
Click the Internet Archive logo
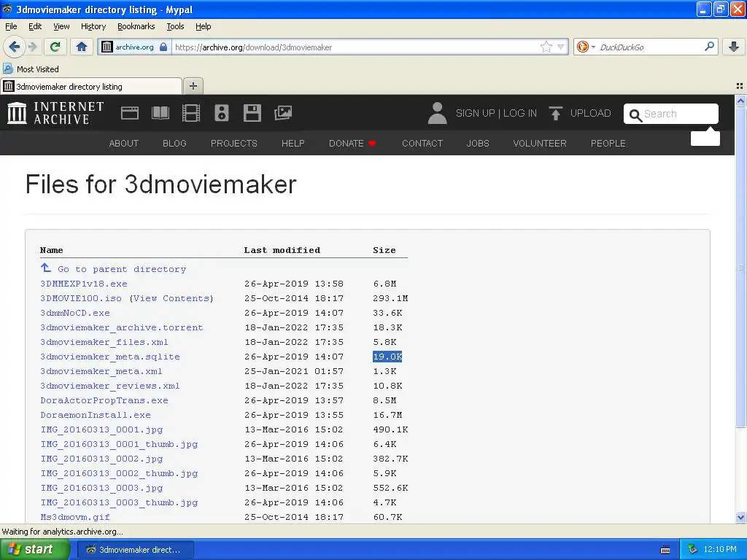pyautogui.click(x=55, y=113)
